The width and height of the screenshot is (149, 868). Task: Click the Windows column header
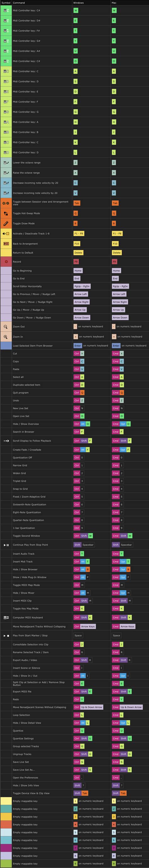[x=78, y=3]
